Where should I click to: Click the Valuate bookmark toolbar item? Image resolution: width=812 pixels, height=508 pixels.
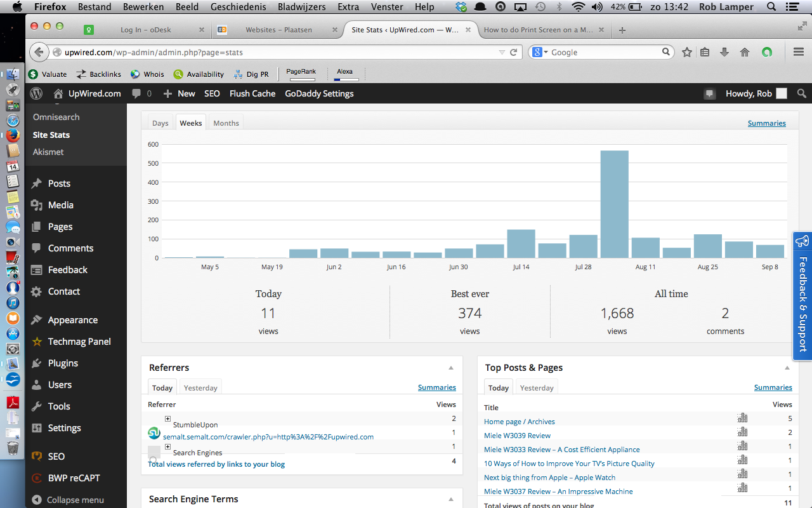48,74
